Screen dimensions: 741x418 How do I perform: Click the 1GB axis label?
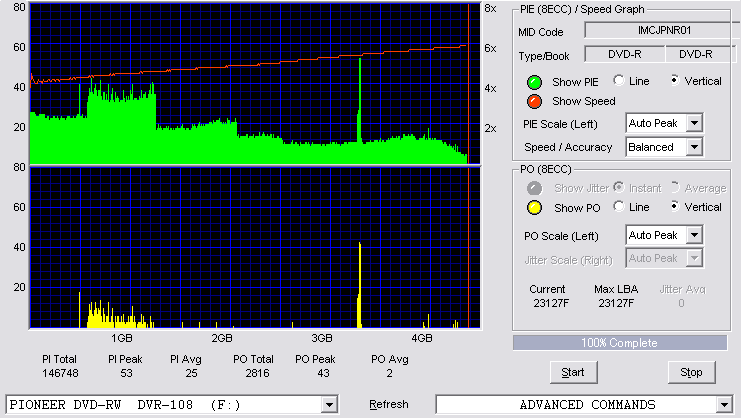tap(121, 338)
